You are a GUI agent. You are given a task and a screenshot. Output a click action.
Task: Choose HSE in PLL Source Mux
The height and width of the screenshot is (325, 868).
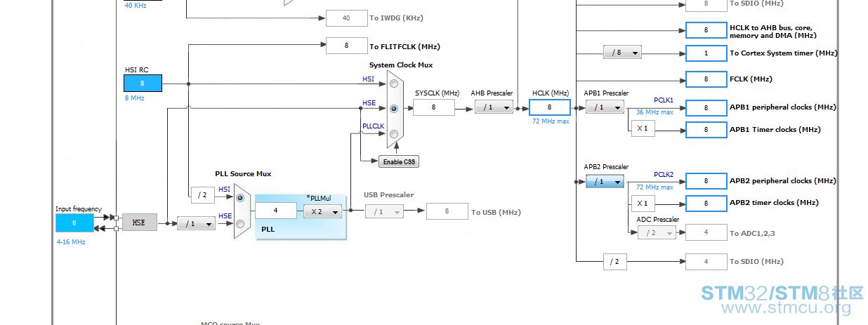pyautogui.click(x=241, y=224)
